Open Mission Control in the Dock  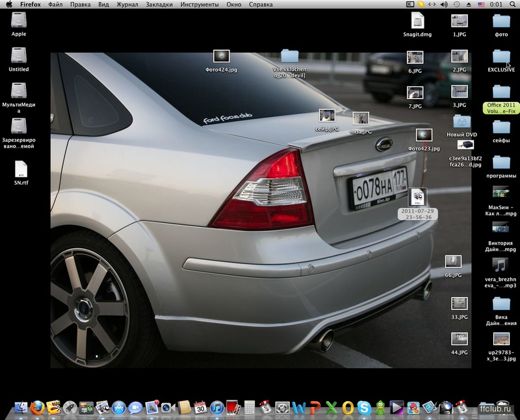[86, 408]
